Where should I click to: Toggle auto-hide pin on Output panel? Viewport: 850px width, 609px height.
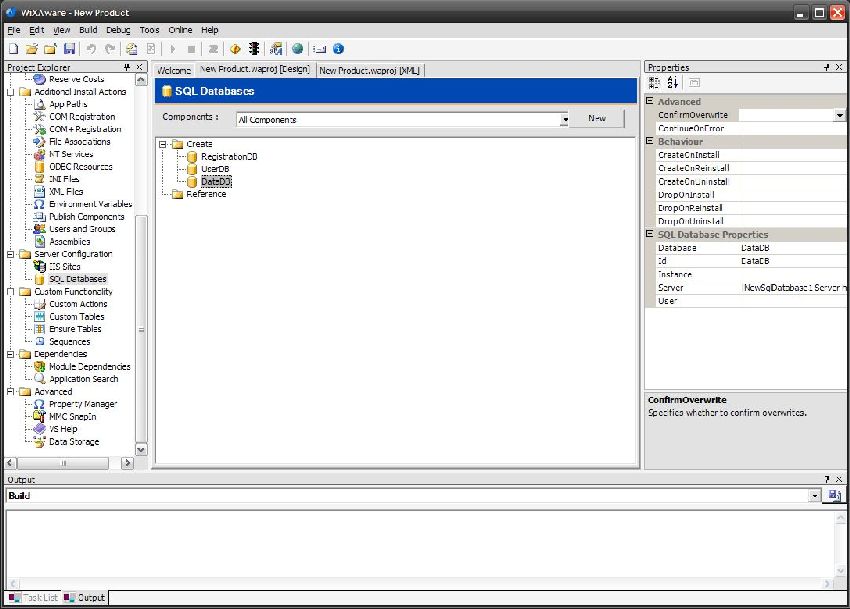pyautogui.click(x=827, y=479)
